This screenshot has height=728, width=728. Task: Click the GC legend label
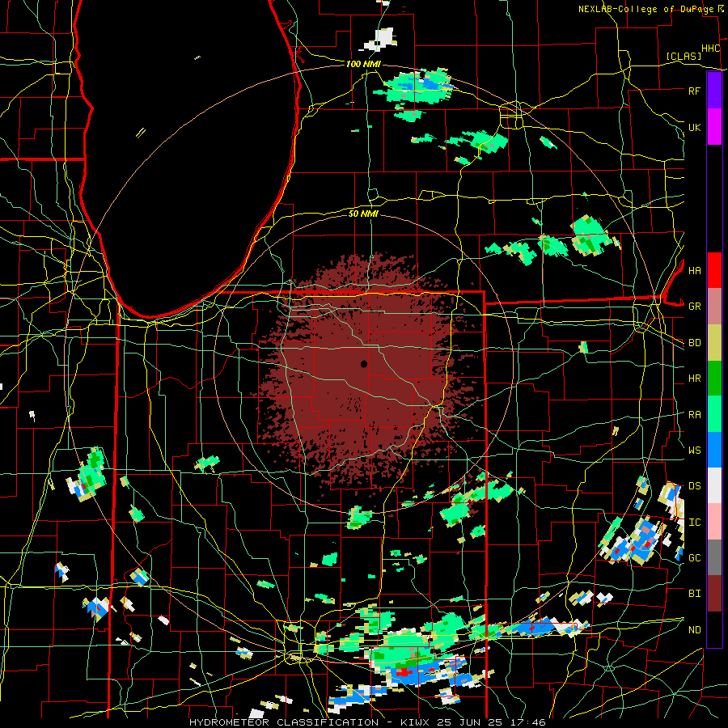[x=694, y=558]
